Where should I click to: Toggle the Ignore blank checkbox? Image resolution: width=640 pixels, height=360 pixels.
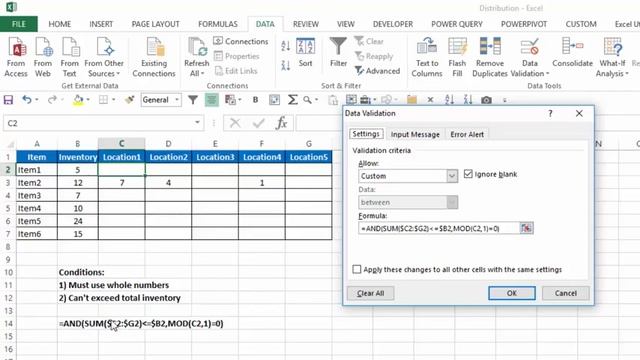point(468,174)
